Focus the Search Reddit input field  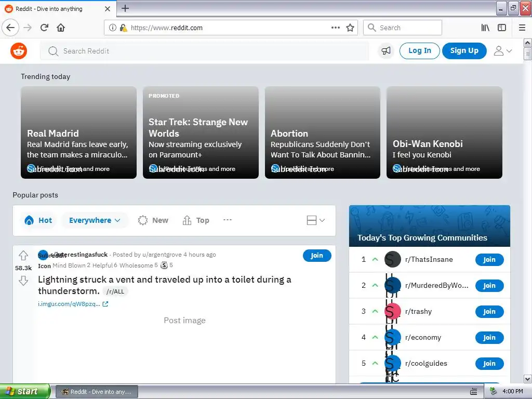[x=204, y=51]
